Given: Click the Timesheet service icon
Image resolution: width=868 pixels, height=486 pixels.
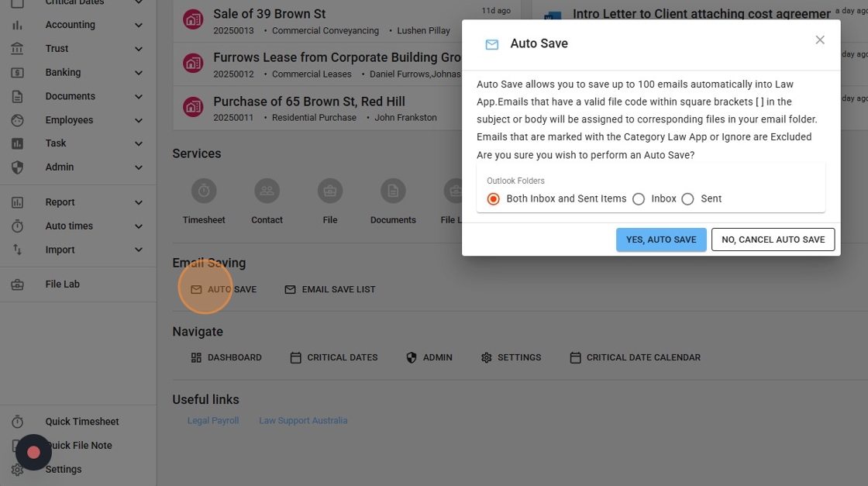Looking at the screenshot, I should click(x=204, y=191).
